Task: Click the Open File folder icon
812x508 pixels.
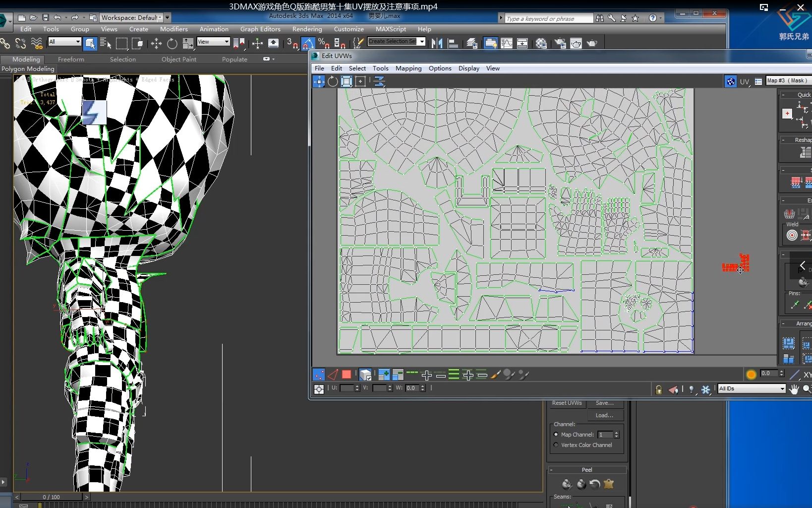Action: [x=33, y=18]
